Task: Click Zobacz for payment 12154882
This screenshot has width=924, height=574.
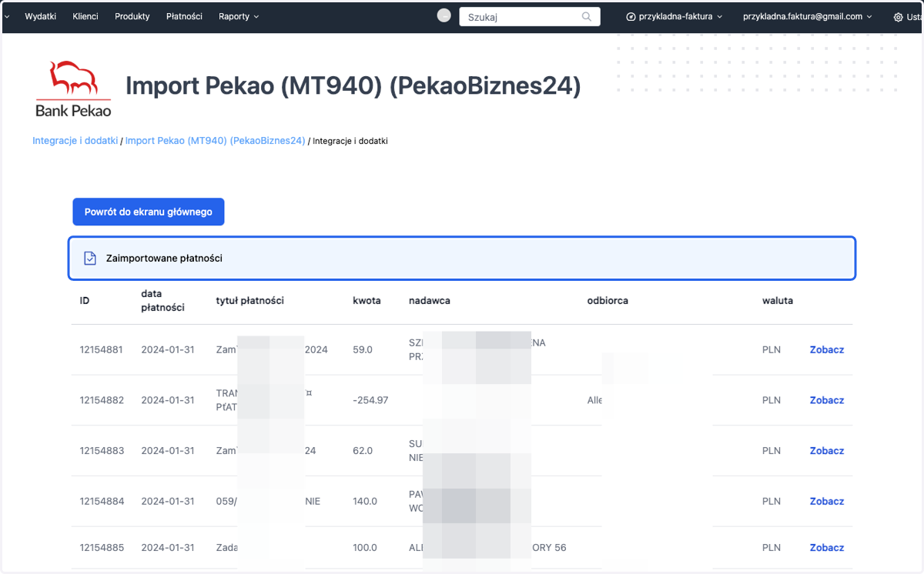Action: pyautogui.click(x=827, y=400)
